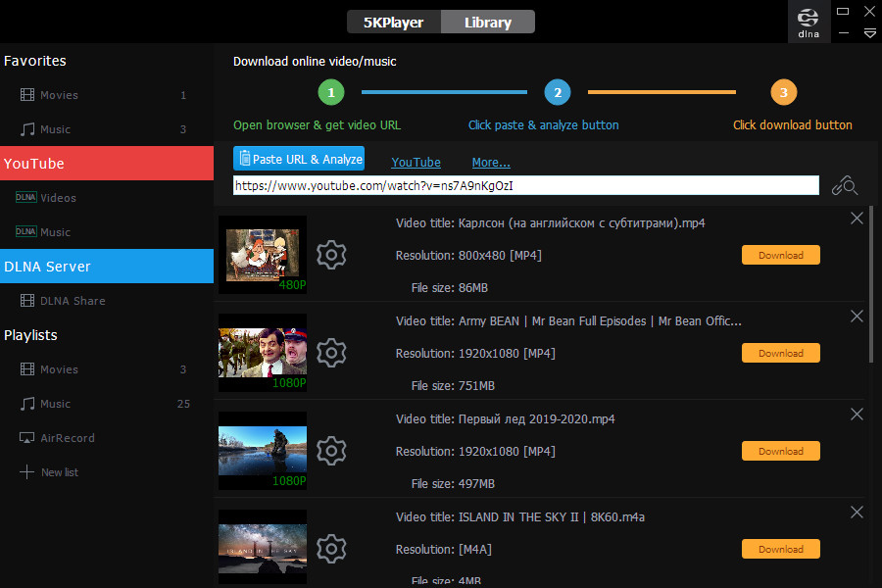The width and height of the screenshot is (882, 588).
Task: Click the analyze magnifier icon beside URL field
Action: (845, 185)
